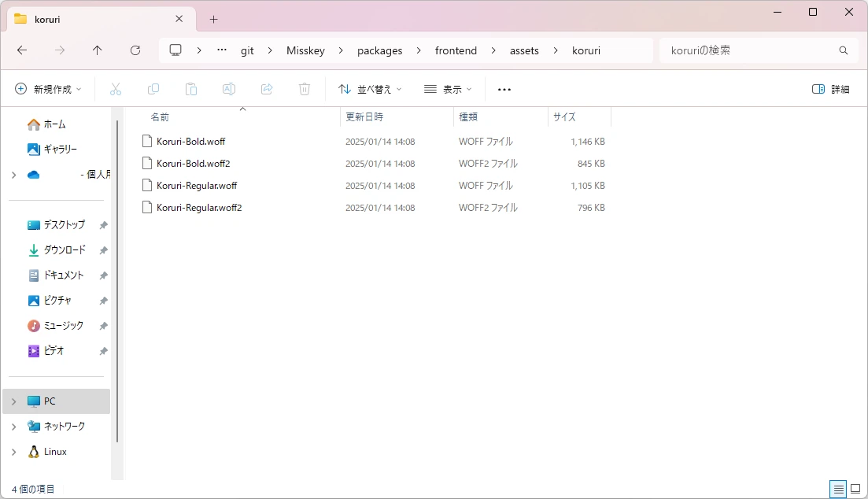Expand the PC node in the sidebar
Screen dimensions: 868x499
coord(13,401)
